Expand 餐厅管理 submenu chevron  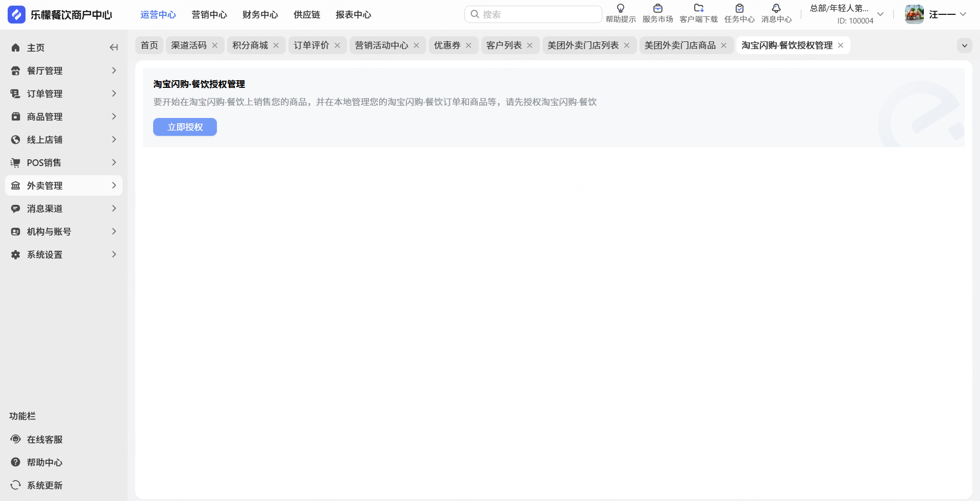tap(114, 70)
